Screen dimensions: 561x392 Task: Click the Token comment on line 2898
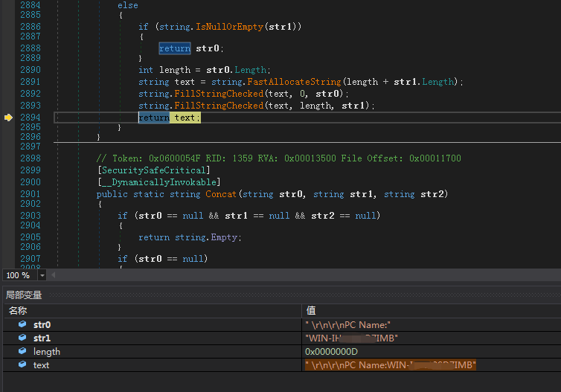click(x=278, y=158)
